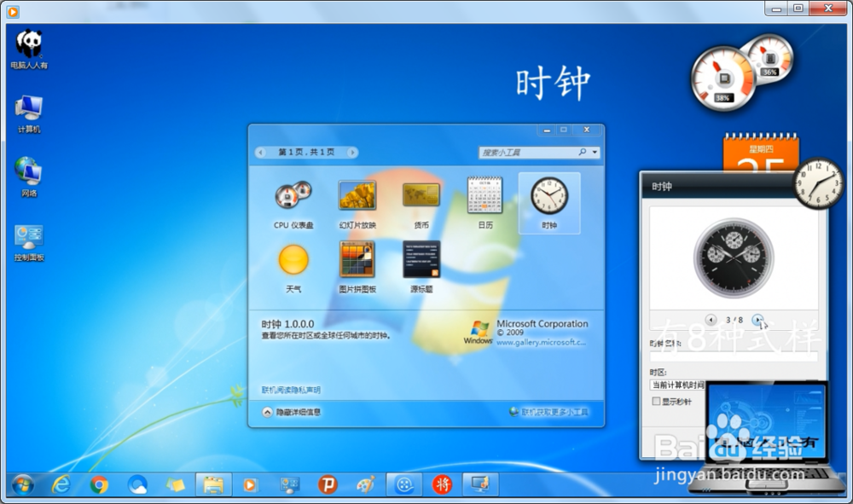Open the blue cloud browser taskbar icon

coord(137,484)
